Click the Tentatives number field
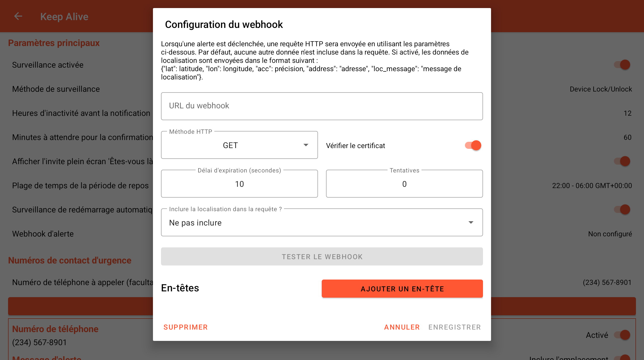Screen dimensions: 644x360 (x=404, y=184)
